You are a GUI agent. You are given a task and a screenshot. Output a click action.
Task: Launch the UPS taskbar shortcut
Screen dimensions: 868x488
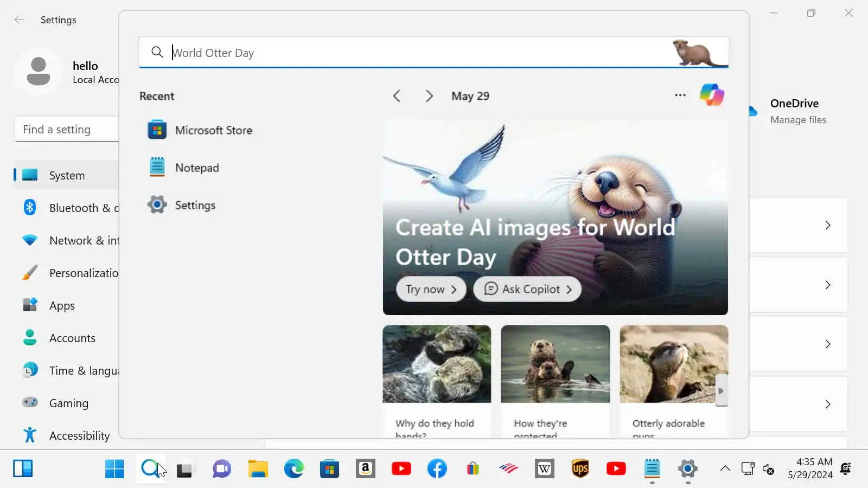580,468
